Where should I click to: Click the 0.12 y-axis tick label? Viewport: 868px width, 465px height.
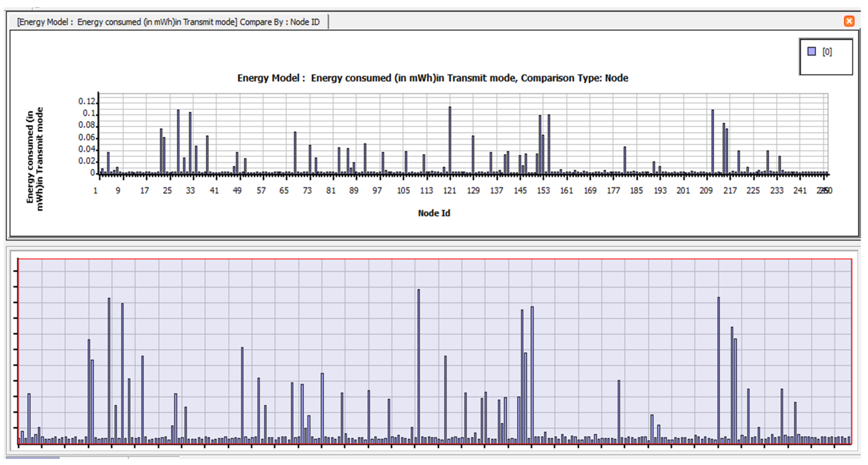(87, 101)
